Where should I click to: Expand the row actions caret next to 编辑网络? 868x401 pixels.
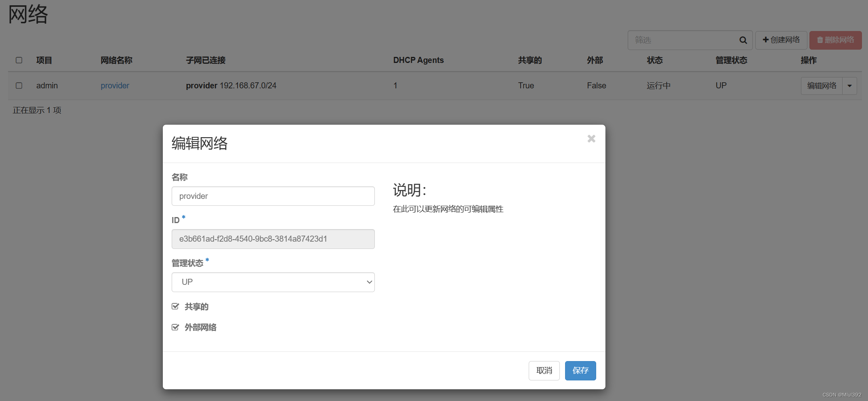(x=849, y=86)
